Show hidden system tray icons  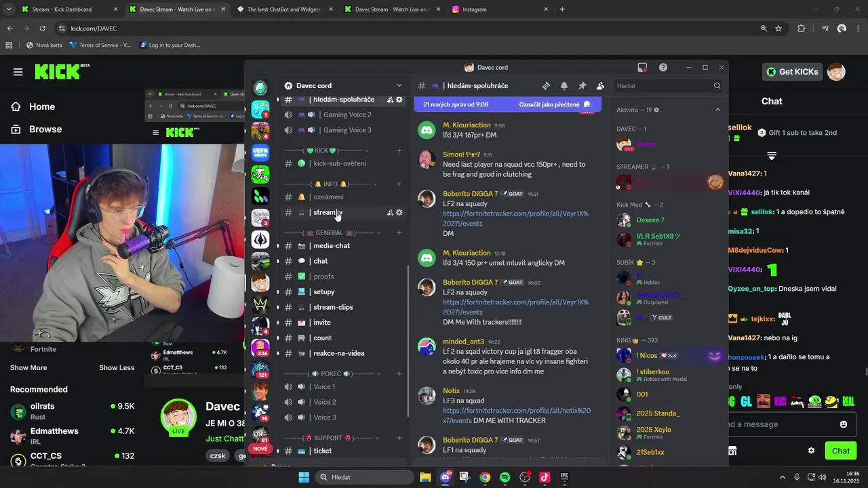click(x=782, y=477)
